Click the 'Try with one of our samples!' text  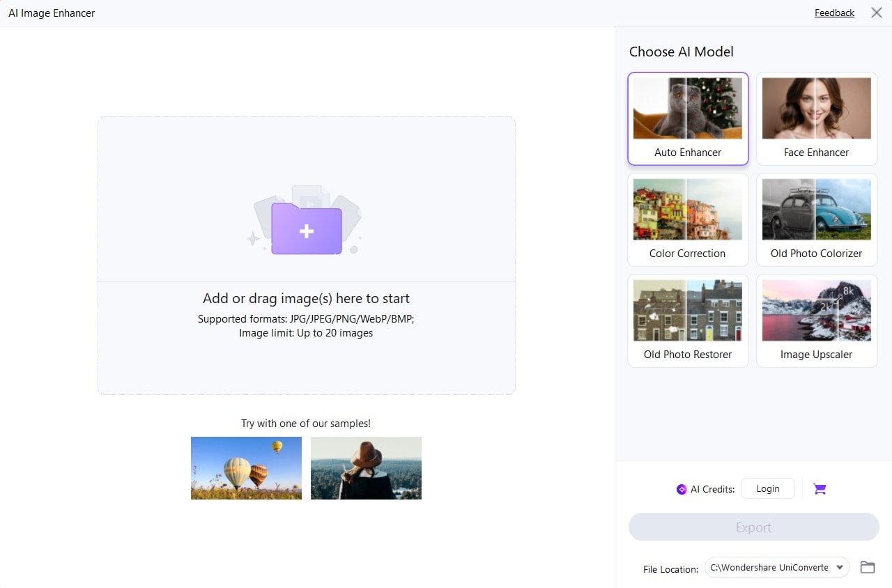[x=306, y=424]
